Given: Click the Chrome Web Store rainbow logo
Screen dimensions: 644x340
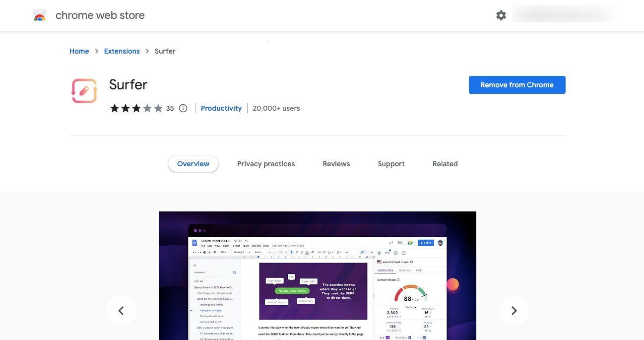Looking at the screenshot, I should [x=40, y=15].
